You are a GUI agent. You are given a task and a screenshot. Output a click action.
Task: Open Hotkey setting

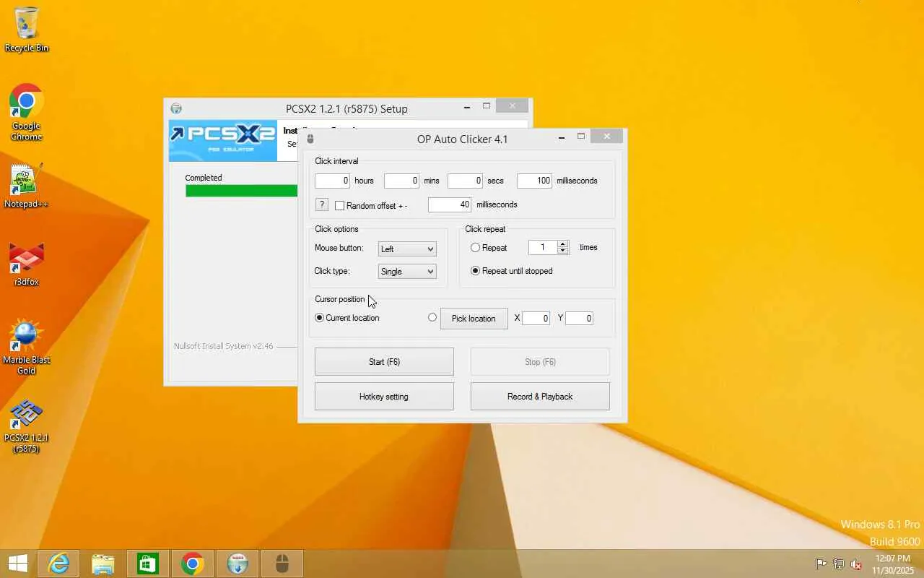tap(384, 397)
